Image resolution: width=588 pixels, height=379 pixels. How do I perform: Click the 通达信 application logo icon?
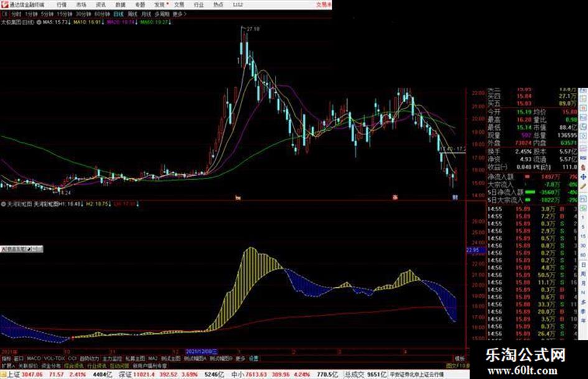click(x=5, y=4)
